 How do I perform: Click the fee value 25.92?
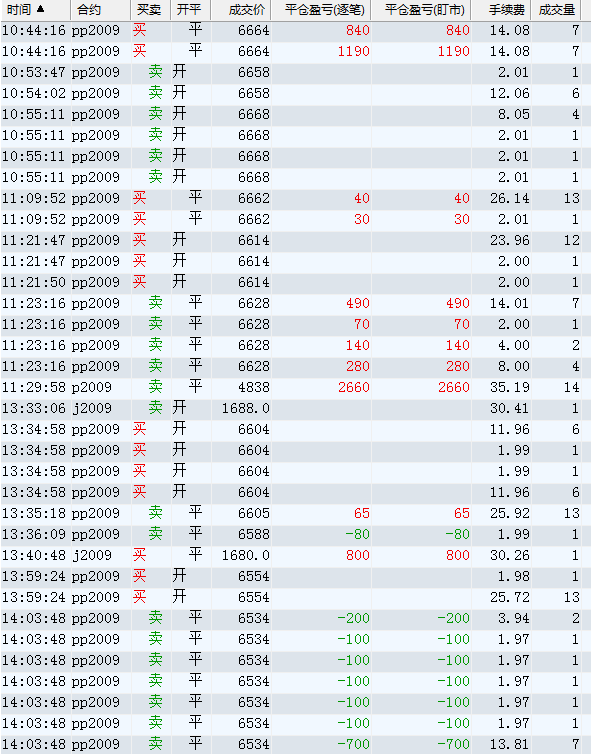[509, 513]
